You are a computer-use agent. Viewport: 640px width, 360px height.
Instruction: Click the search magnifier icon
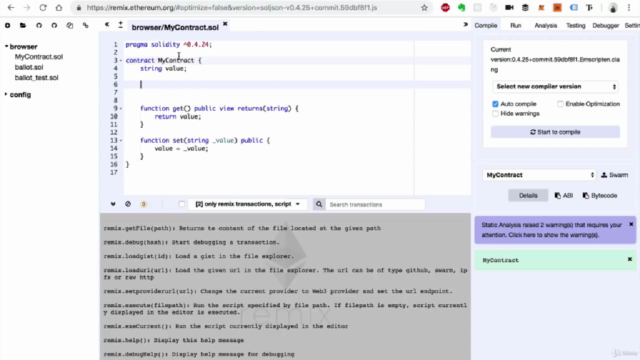coord(319,204)
